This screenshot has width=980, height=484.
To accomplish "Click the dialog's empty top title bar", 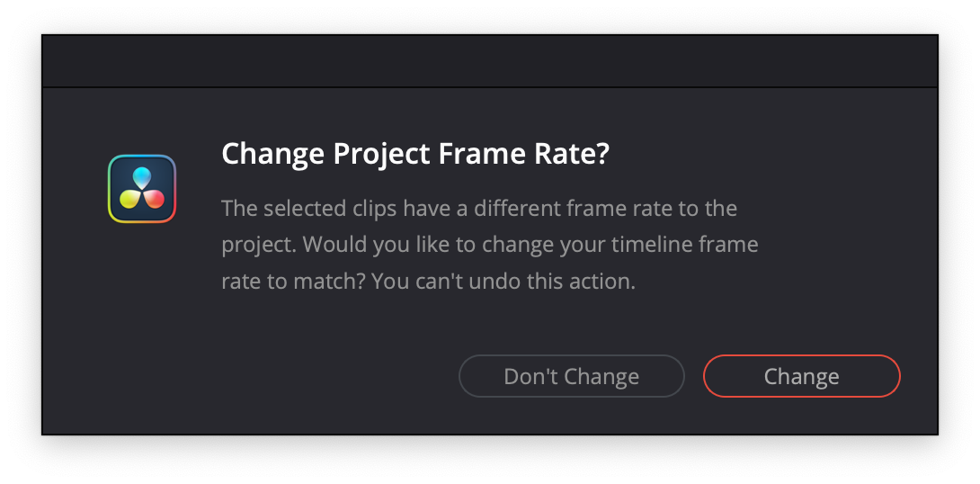I will (x=490, y=62).
